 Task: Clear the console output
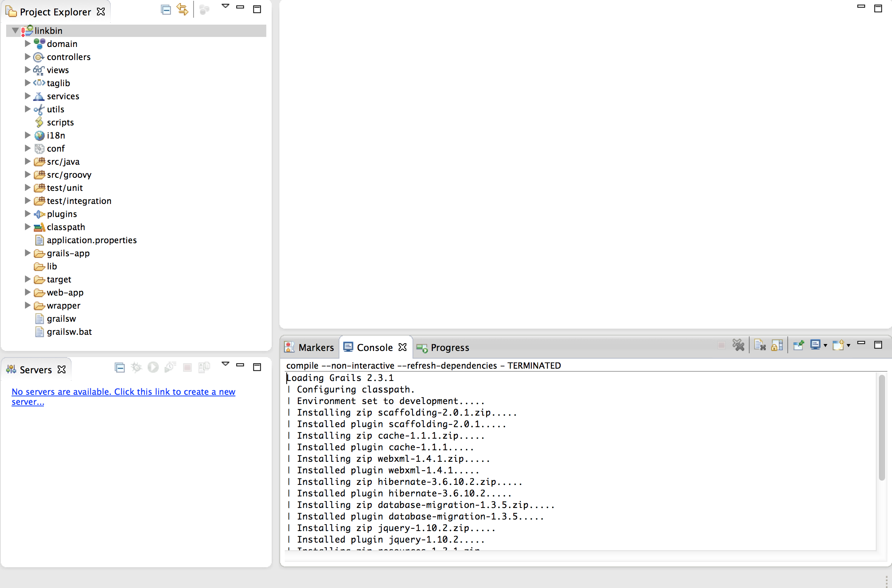(760, 345)
